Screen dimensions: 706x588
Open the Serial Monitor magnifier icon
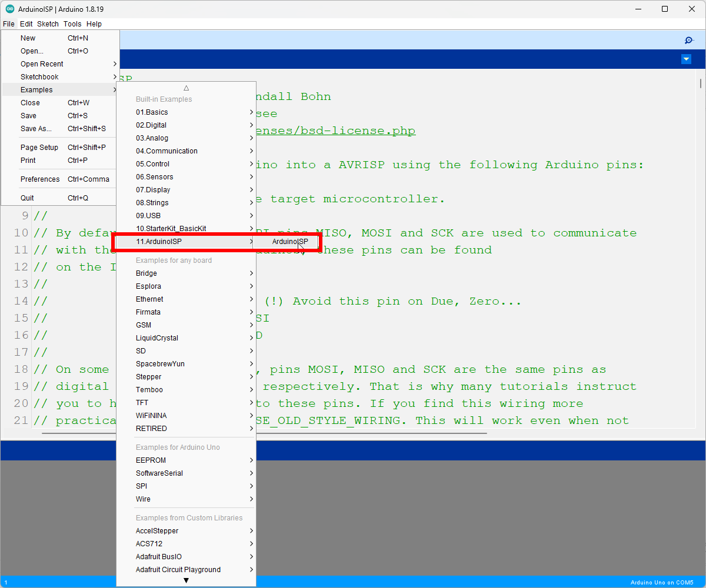pyautogui.click(x=688, y=40)
